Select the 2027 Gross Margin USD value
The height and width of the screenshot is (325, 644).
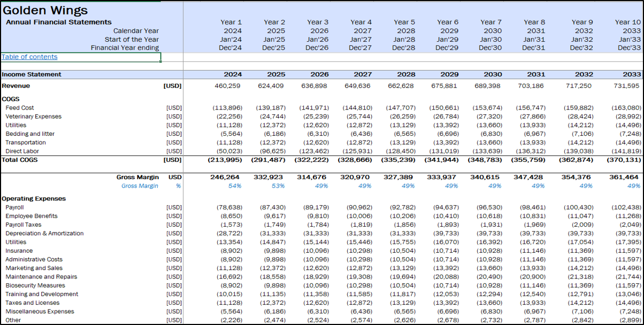coord(358,177)
